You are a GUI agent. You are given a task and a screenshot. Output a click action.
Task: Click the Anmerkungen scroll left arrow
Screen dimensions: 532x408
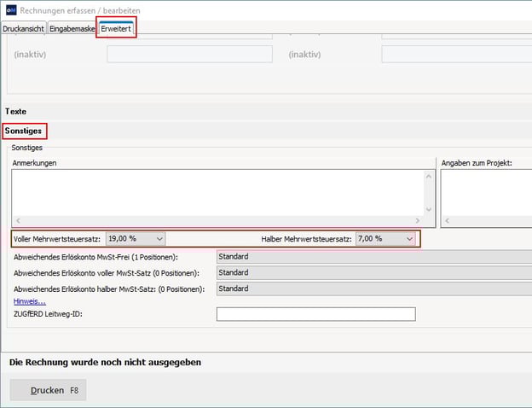(18, 220)
